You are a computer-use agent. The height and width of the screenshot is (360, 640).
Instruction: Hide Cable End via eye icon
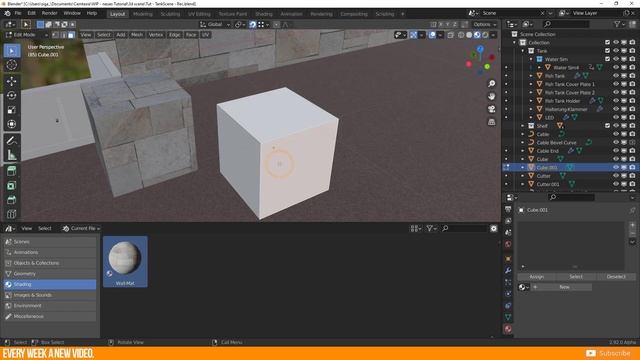(616, 151)
